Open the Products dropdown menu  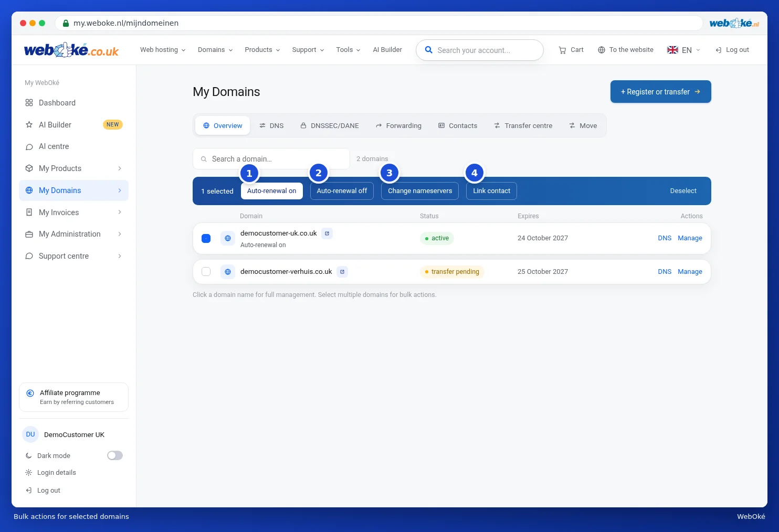[262, 50]
